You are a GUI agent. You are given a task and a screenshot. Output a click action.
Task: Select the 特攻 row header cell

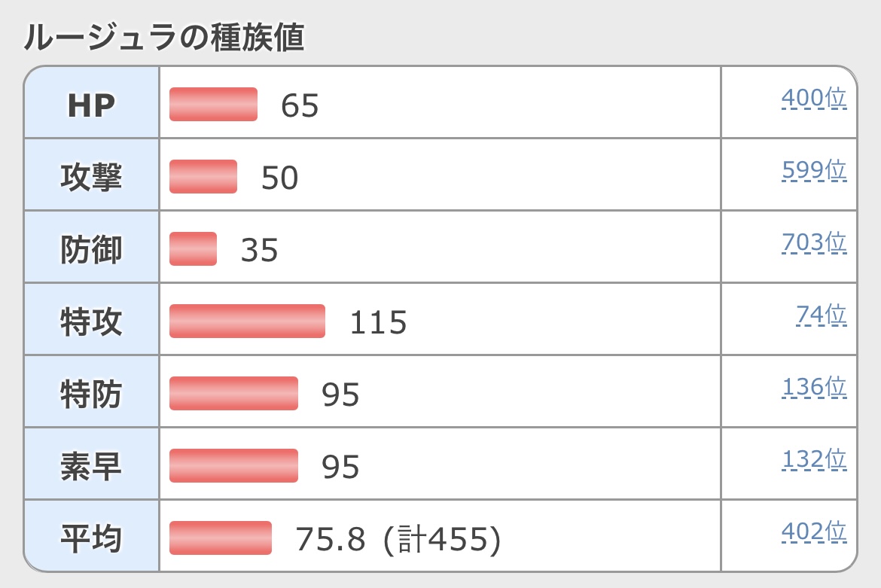[91, 321]
